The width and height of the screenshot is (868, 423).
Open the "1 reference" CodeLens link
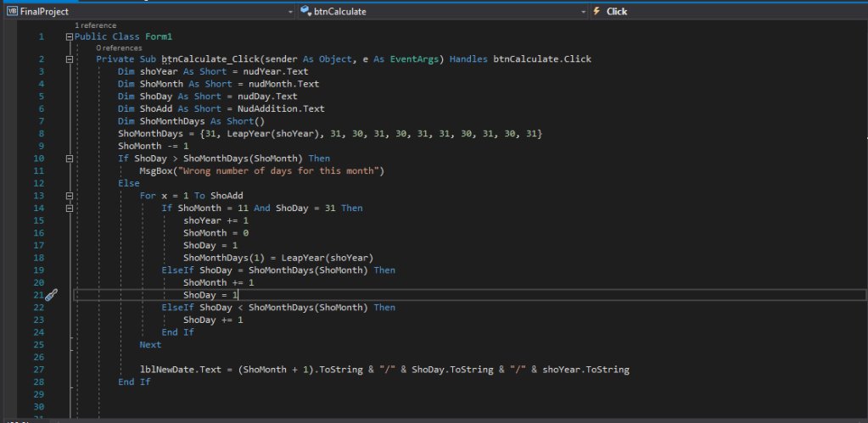[96, 26]
